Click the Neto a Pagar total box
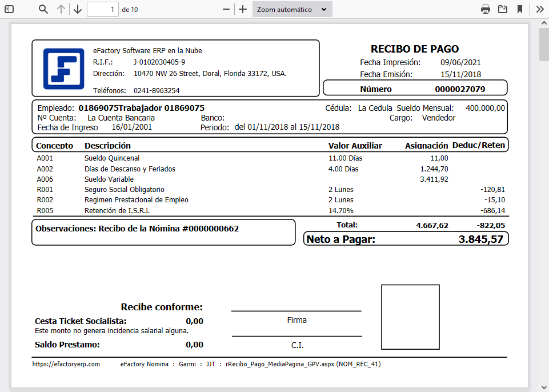This screenshot has width=549, height=392. 406,238
